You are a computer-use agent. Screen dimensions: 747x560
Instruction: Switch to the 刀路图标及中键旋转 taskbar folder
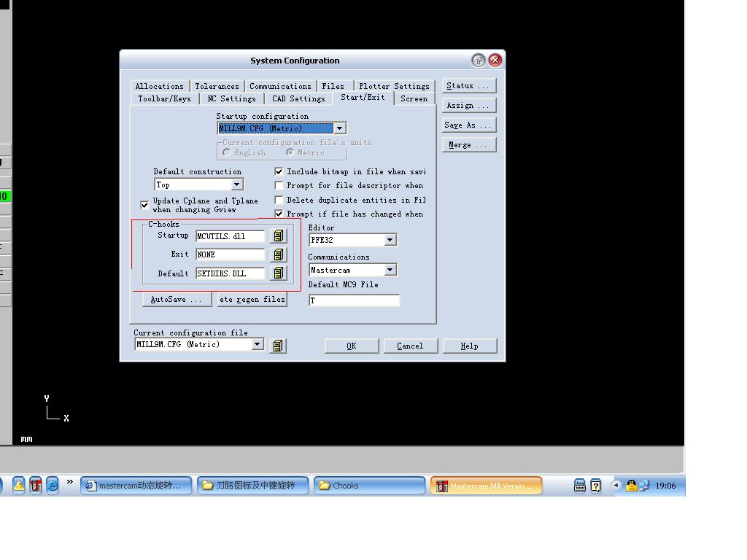coord(252,486)
